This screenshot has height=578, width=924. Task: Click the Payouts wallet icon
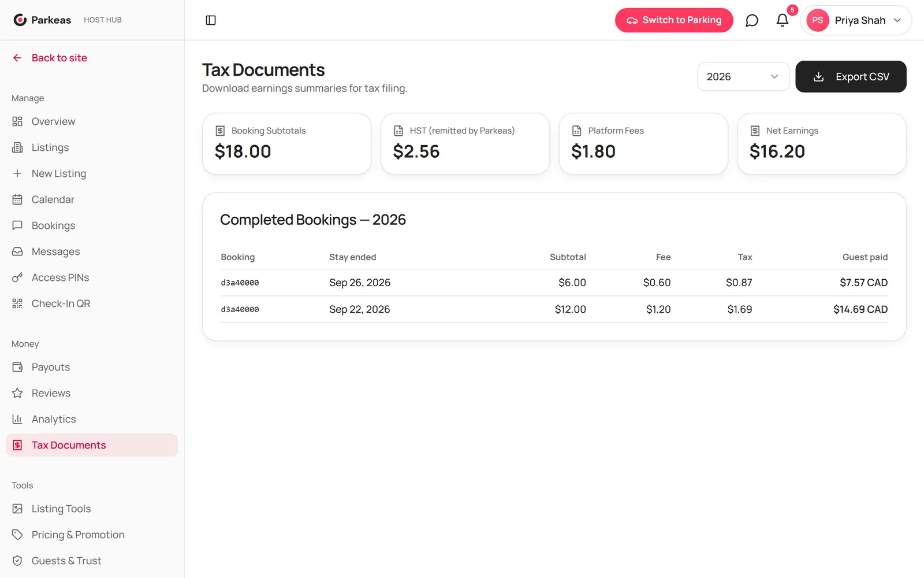click(17, 367)
